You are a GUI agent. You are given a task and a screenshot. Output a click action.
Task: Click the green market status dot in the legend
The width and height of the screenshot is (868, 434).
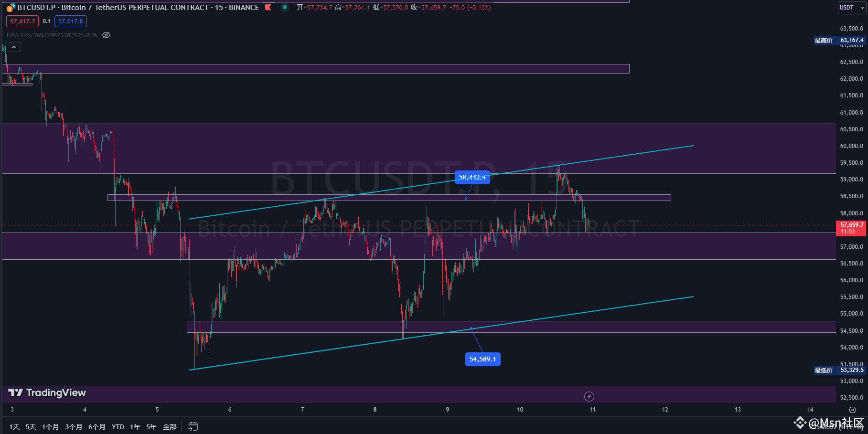click(x=285, y=8)
